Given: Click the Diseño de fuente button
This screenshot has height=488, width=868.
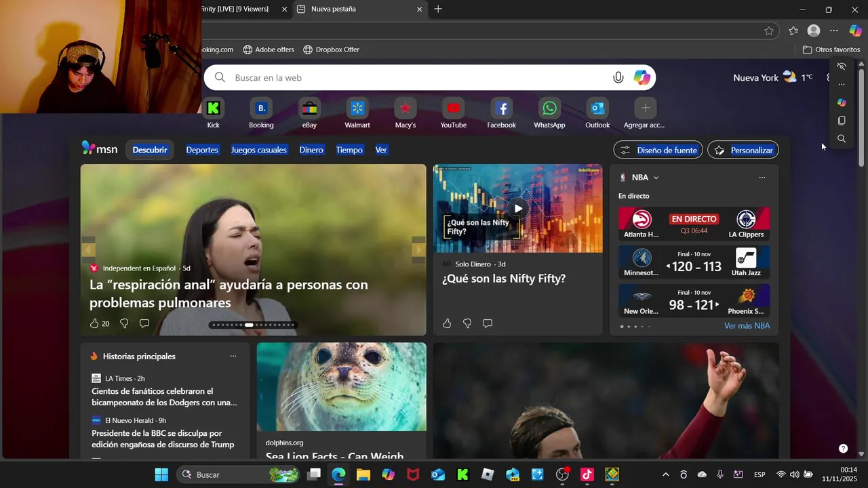Looking at the screenshot, I should [658, 150].
